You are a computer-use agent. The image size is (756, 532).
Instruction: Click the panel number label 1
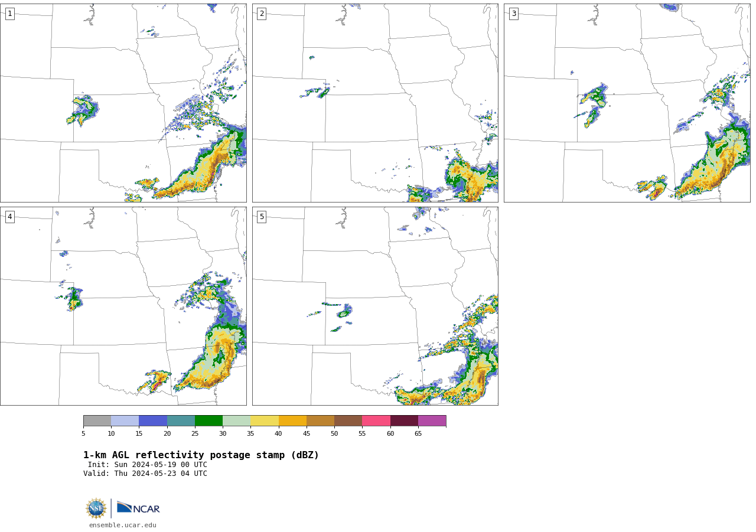[x=9, y=14]
